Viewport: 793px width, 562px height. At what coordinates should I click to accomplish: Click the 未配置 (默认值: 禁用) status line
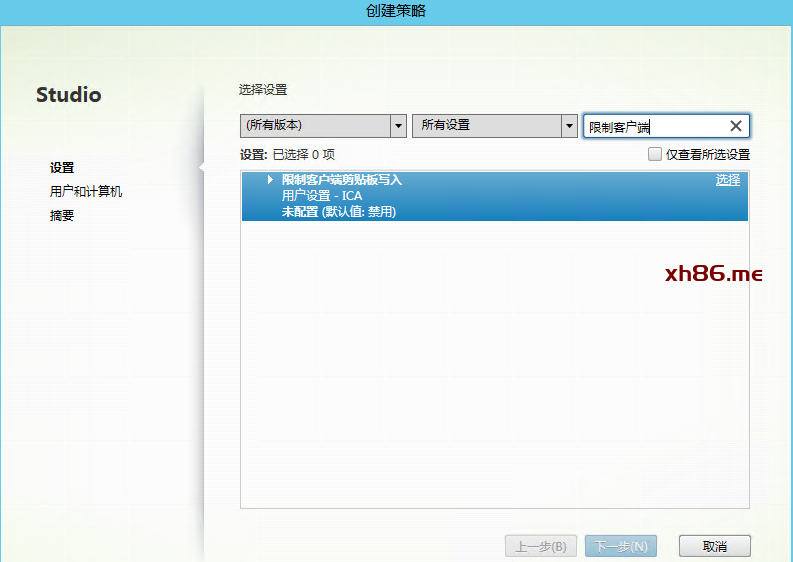[339, 212]
